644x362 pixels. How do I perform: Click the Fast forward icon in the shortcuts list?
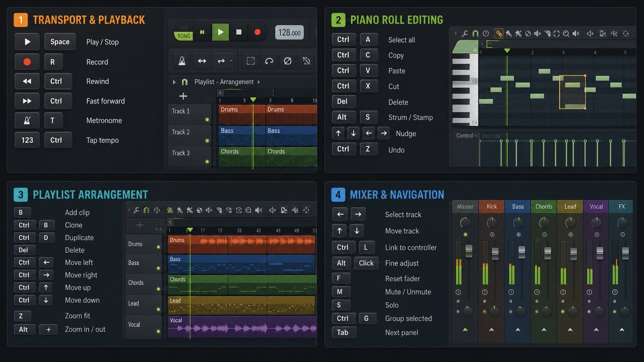click(27, 101)
